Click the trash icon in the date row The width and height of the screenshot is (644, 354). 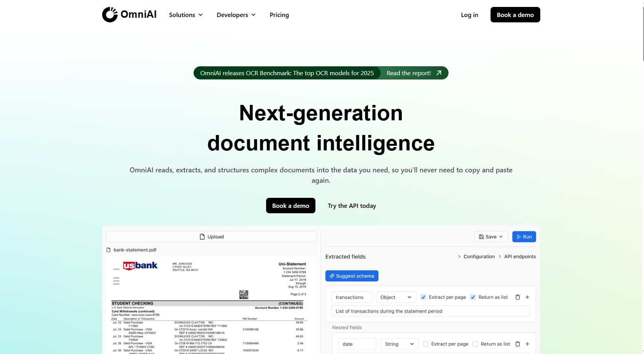click(x=518, y=344)
